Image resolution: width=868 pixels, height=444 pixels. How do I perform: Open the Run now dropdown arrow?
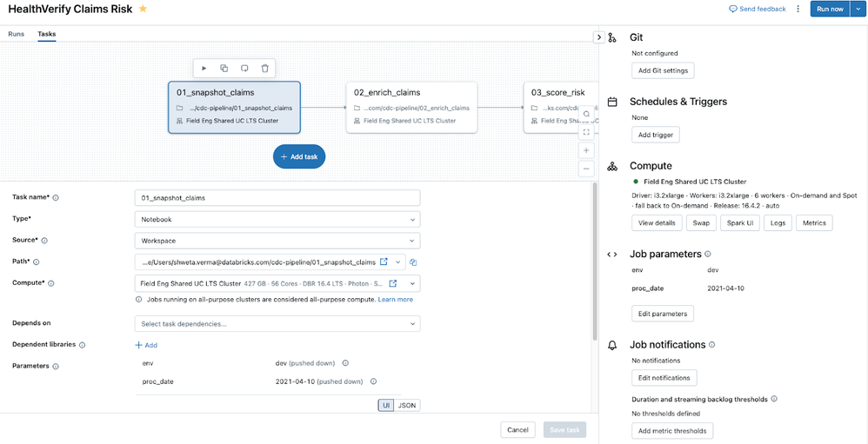(857, 9)
